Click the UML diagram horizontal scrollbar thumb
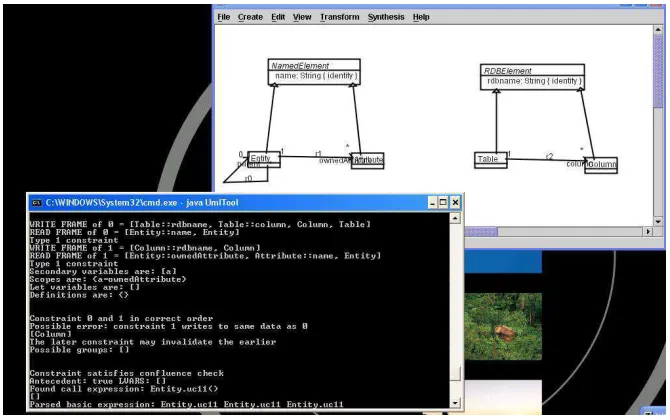The width and height of the screenshot is (670, 420). coord(480,232)
